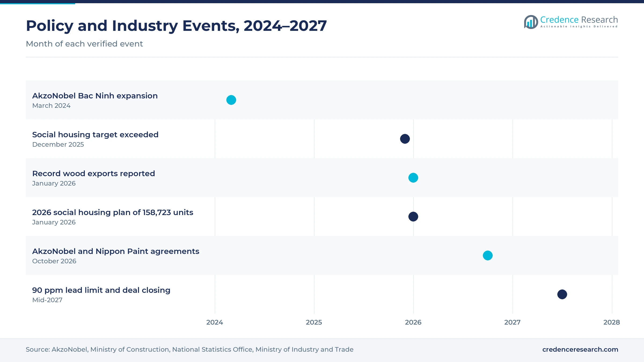Click the 'AkzoNobel Bac Ninh expansion' label

(x=95, y=96)
